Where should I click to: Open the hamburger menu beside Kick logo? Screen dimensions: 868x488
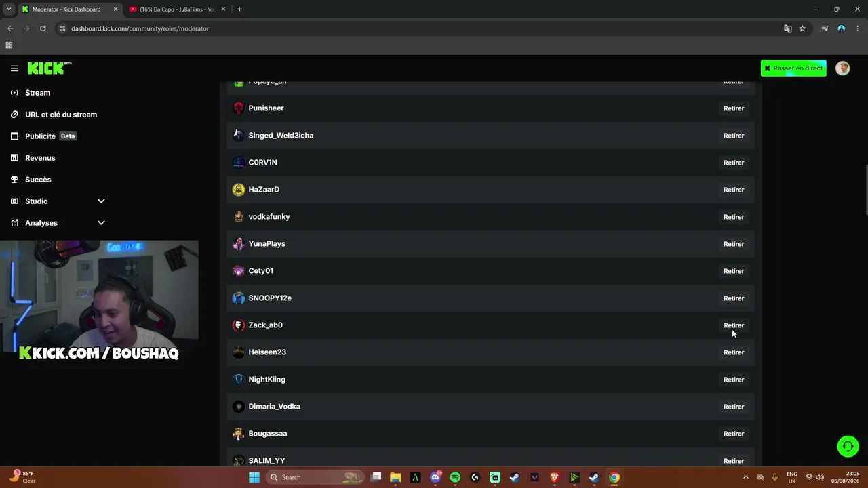[x=14, y=68]
